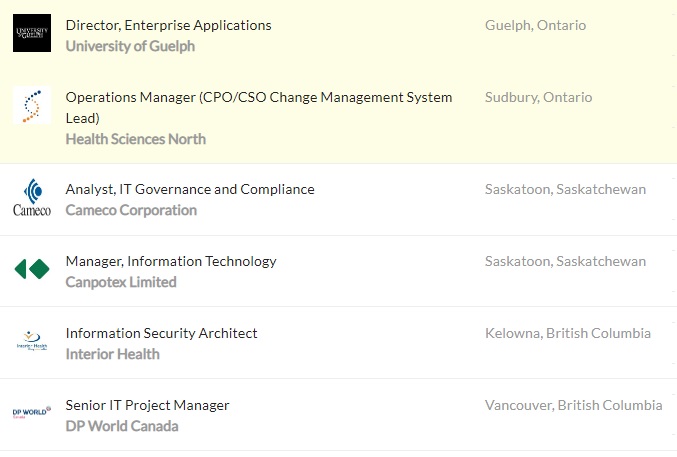The width and height of the screenshot is (677, 457).
Task: Click University of Guelph employer name
Action: click(130, 46)
